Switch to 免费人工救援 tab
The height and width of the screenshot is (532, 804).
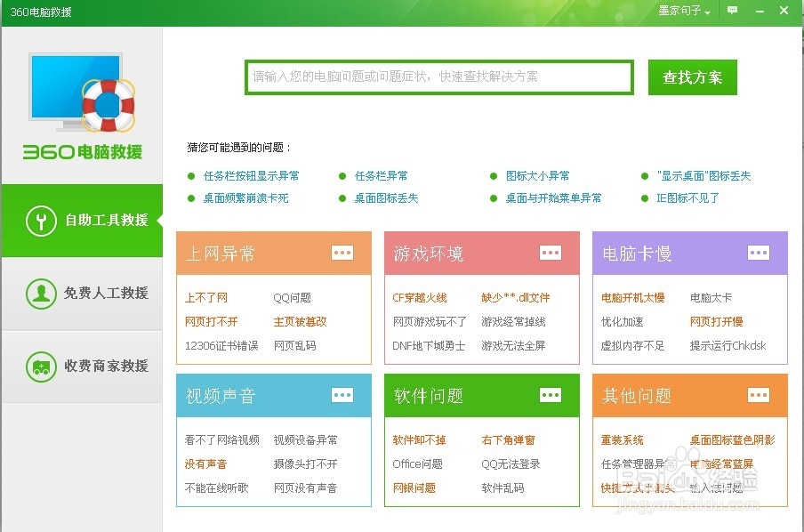tap(82, 294)
